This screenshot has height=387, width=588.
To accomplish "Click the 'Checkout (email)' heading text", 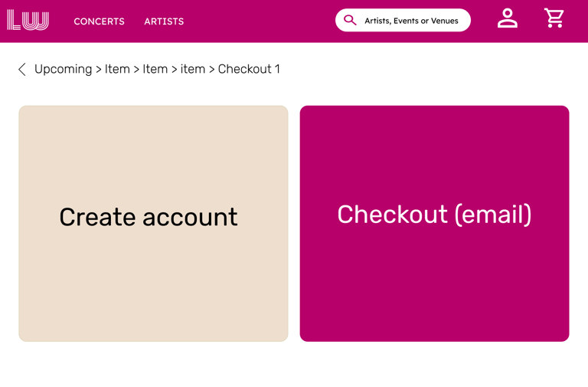I will [x=434, y=215].
